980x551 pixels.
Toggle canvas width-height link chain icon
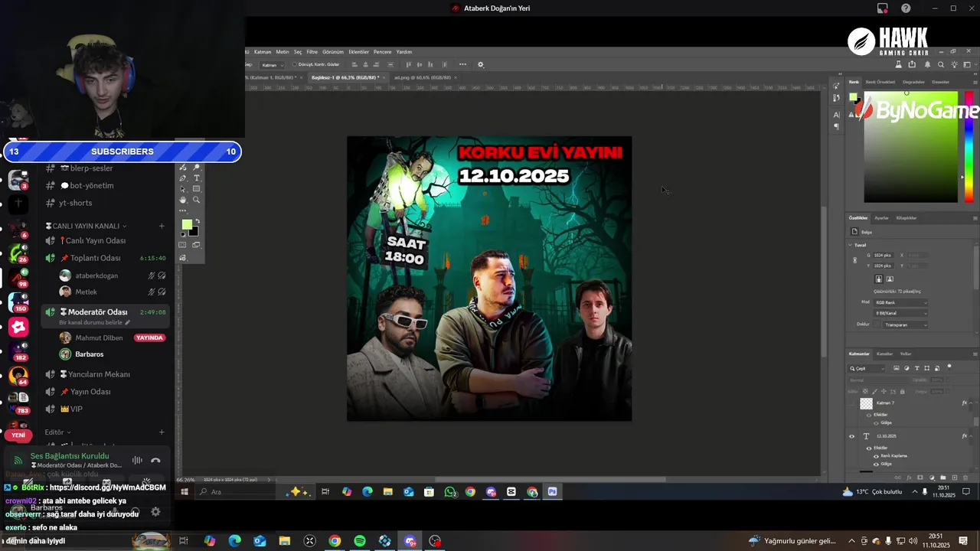click(855, 260)
